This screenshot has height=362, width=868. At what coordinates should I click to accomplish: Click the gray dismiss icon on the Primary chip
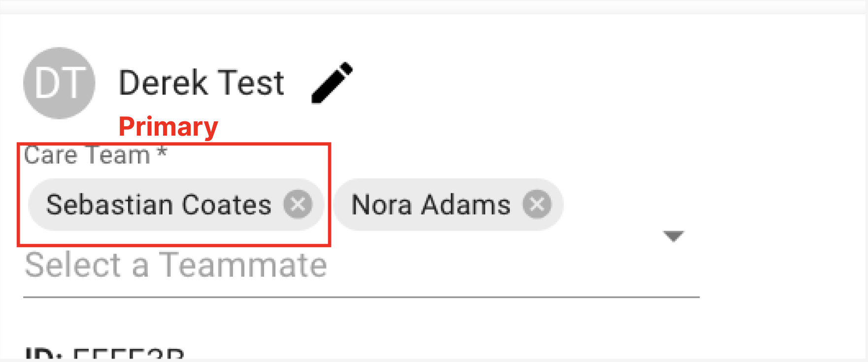tap(299, 204)
